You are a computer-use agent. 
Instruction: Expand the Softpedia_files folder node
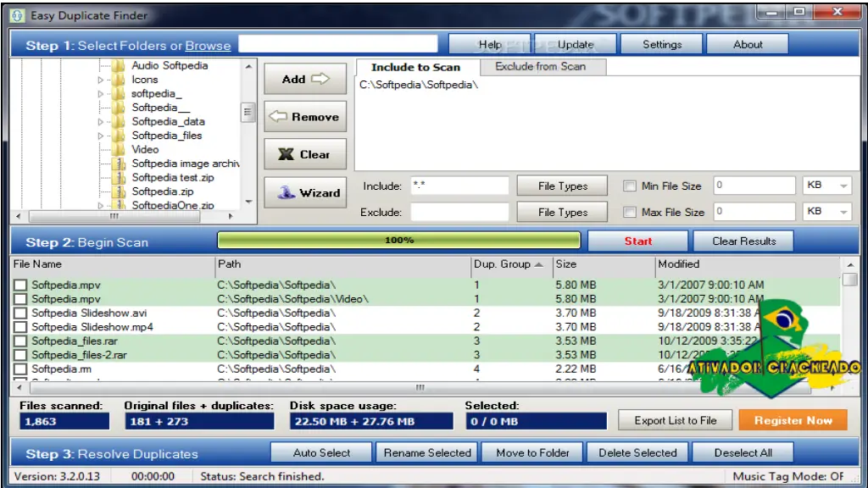[100, 136]
